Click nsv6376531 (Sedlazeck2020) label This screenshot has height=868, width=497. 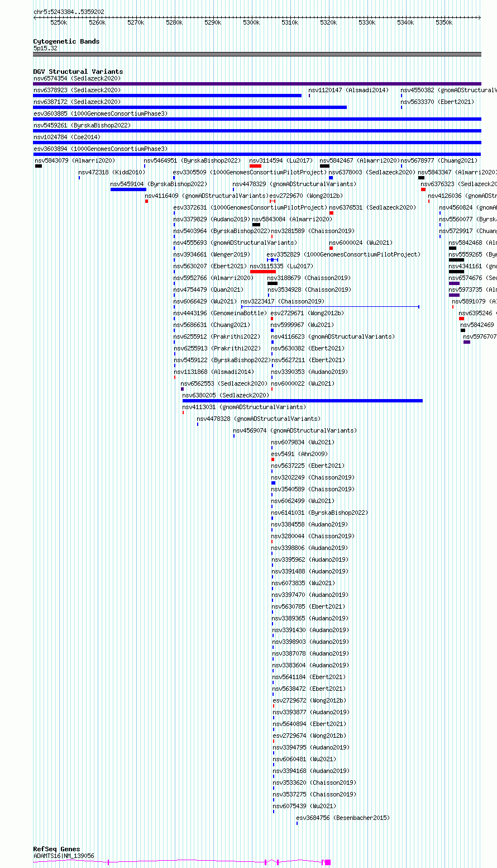372,207
